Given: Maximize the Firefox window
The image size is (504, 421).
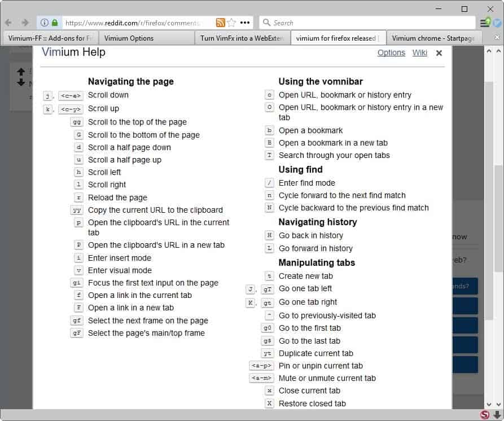Looking at the screenshot, I should click(x=464, y=9).
